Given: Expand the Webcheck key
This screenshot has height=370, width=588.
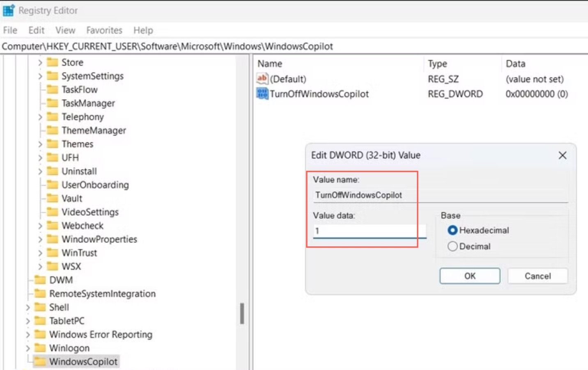Looking at the screenshot, I should click(40, 225).
